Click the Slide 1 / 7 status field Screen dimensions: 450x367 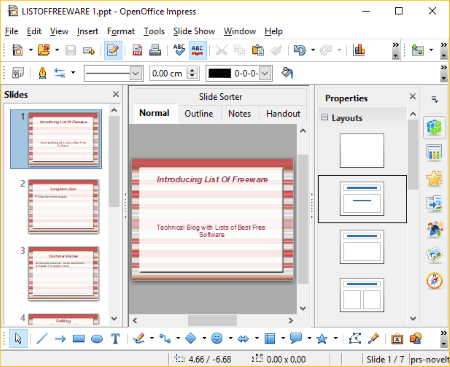(385, 359)
